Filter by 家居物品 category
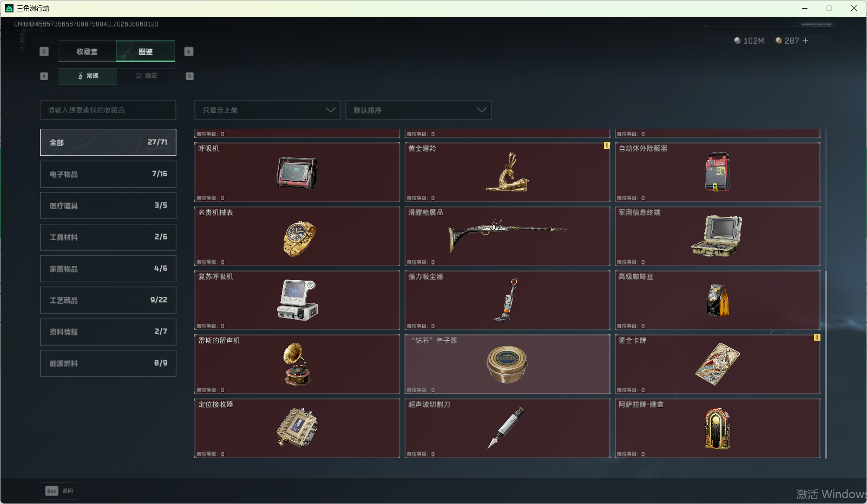867x504 pixels. pos(108,269)
